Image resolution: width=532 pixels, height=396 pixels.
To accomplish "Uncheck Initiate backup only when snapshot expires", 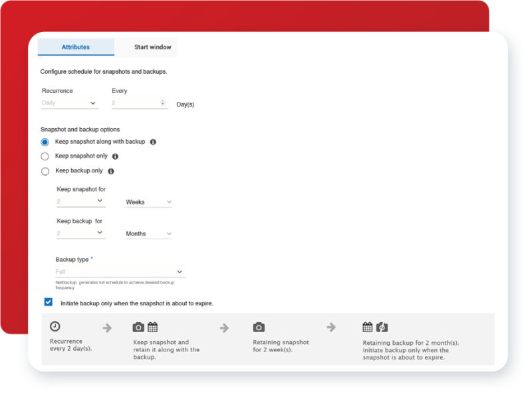I will (x=47, y=302).
